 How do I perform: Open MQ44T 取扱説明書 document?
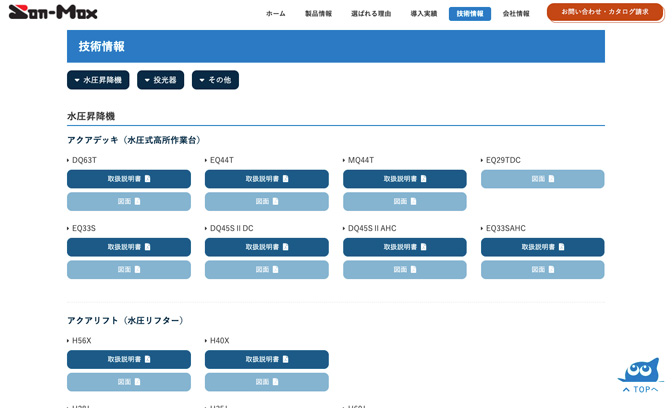(405, 179)
